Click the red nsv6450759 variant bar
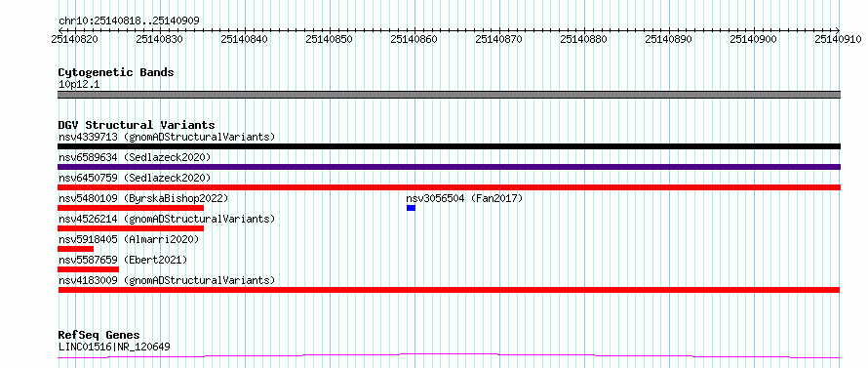 449,187
